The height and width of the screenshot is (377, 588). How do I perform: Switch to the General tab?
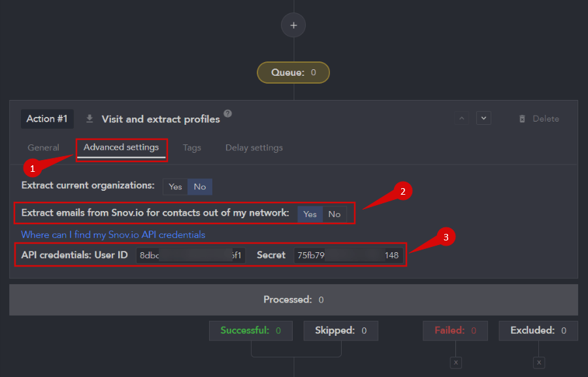coord(43,148)
